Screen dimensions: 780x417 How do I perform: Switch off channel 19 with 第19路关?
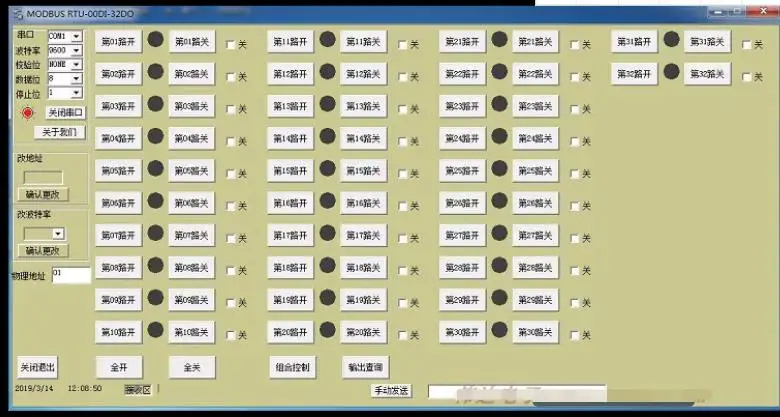(364, 300)
